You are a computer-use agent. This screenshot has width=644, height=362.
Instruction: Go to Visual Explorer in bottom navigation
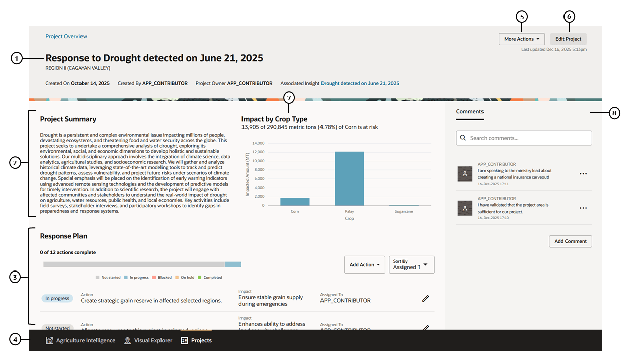[x=148, y=340]
